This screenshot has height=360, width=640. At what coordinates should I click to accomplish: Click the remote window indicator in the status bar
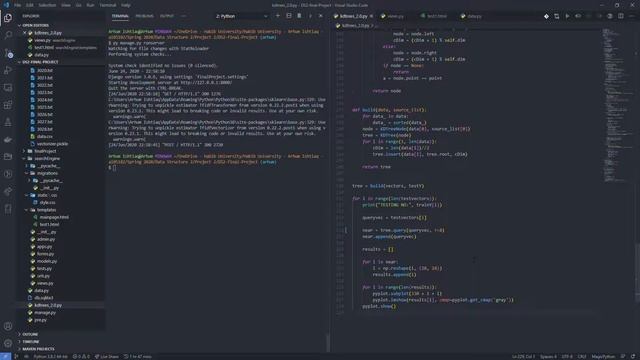tap(5, 356)
